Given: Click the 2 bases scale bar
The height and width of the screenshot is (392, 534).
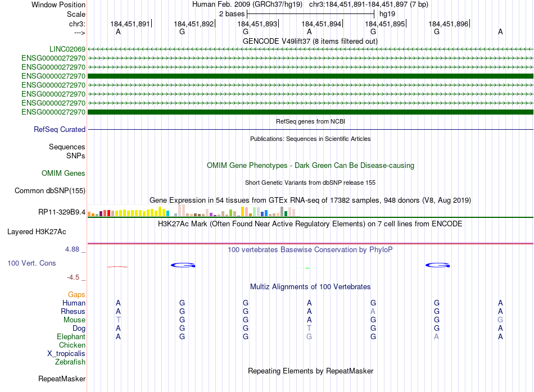Looking at the screenshot, I should 311,14.
